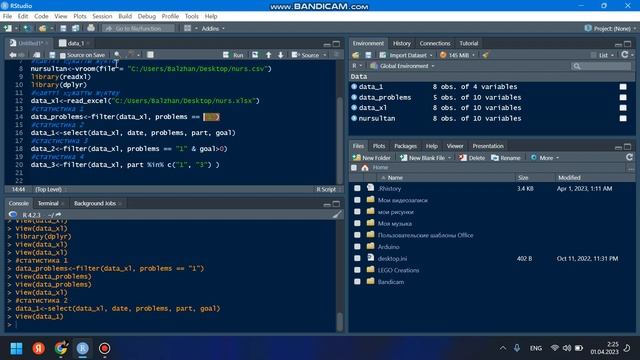Open the Addins dropdown
Screen dimensions: 640x360
(x=213, y=29)
